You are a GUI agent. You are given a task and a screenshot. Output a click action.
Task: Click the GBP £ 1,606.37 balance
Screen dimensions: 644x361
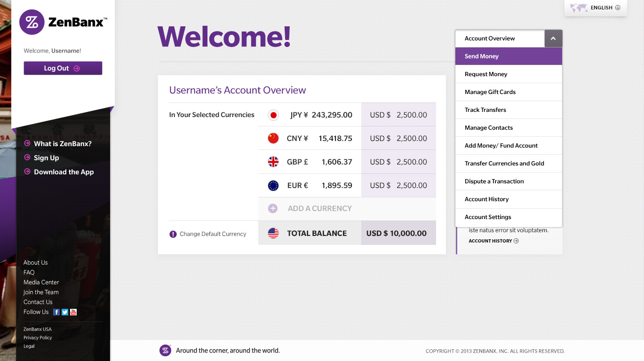pyautogui.click(x=319, y=162)
